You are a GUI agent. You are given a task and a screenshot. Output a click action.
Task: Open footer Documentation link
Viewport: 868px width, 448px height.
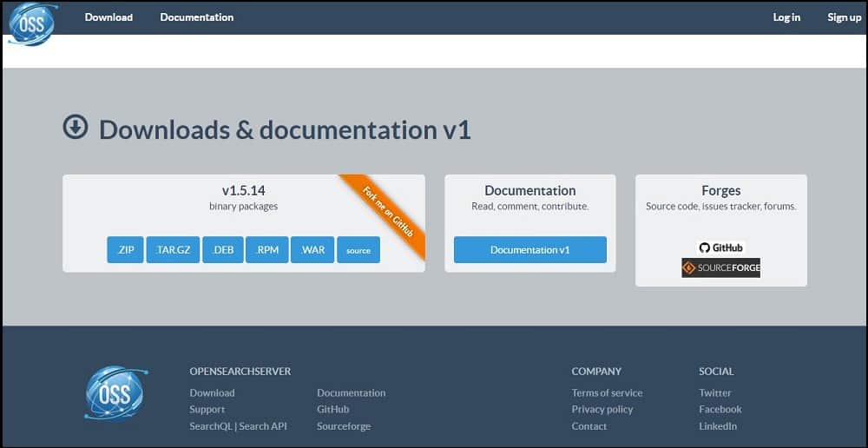point(351,392)
